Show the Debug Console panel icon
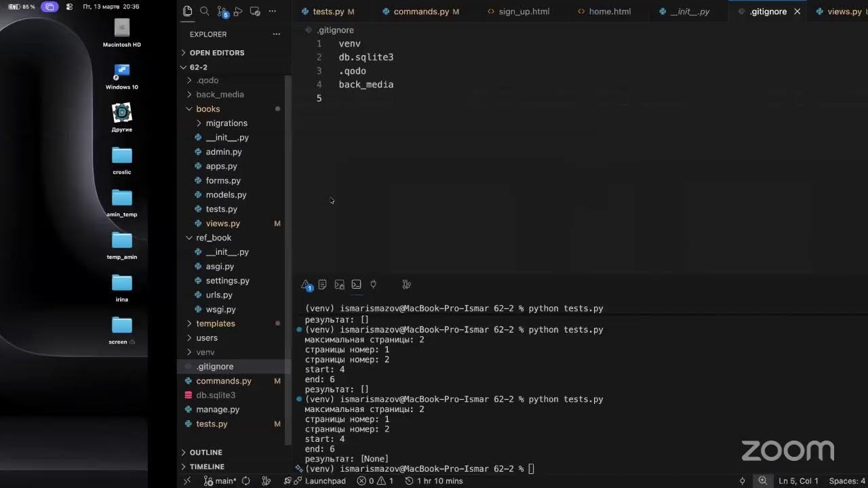 point(340,285)
